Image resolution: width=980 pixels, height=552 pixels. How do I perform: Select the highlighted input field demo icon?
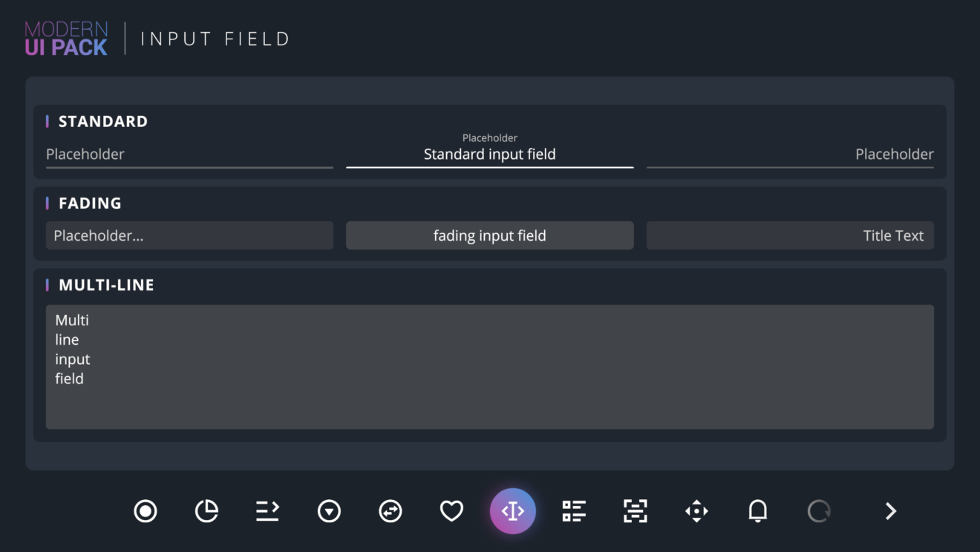[512, 511]
